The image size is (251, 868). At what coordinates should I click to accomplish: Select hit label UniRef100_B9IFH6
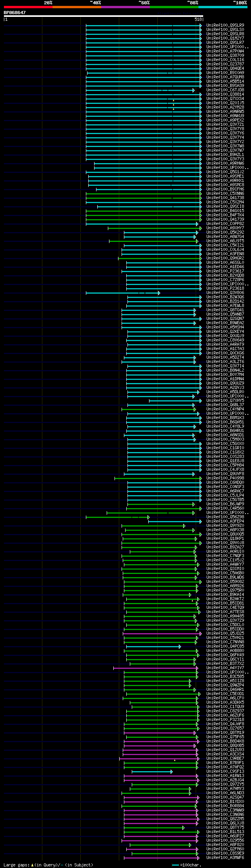point(225,189)
